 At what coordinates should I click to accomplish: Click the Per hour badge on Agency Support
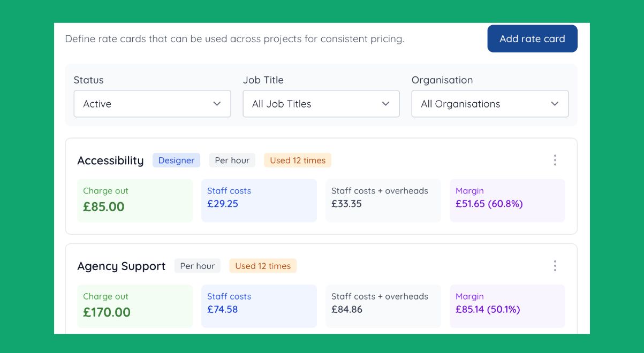pyautogui.click(x=197, y=266)
